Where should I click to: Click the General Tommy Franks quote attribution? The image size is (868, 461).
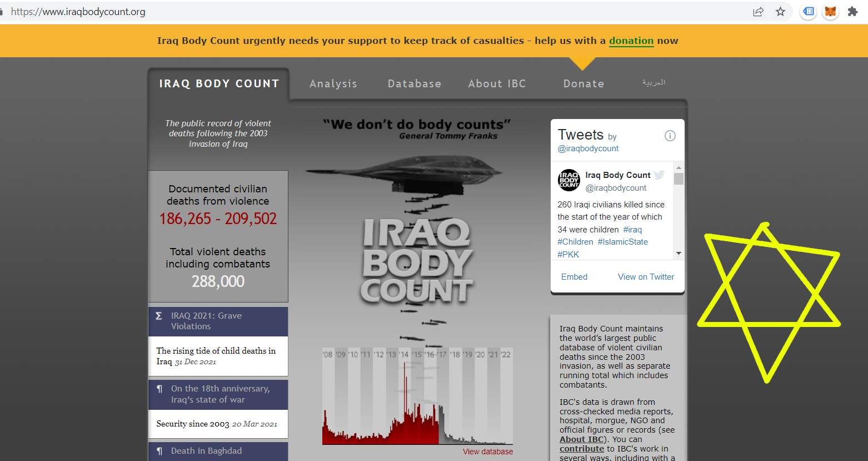click(448, 136)
